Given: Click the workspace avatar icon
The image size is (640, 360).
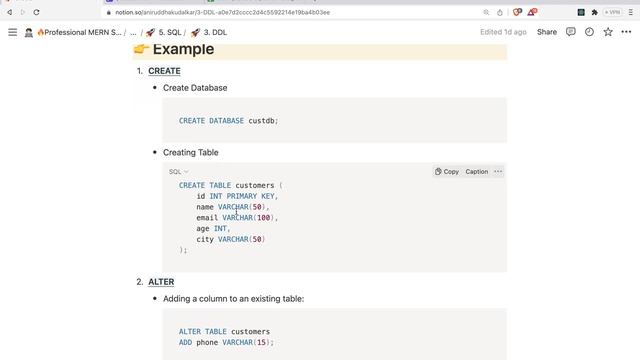Looking at the screenshot, I should (x=29, y=33).
